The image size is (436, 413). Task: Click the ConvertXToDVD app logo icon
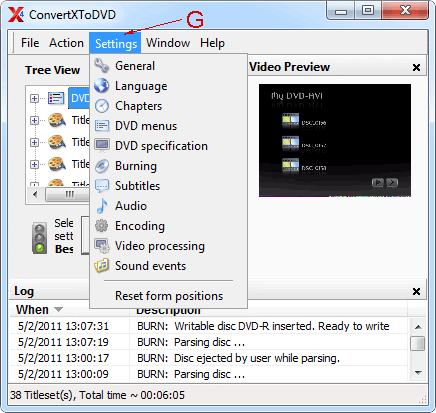pyautogui.click(x=16, y=15)
